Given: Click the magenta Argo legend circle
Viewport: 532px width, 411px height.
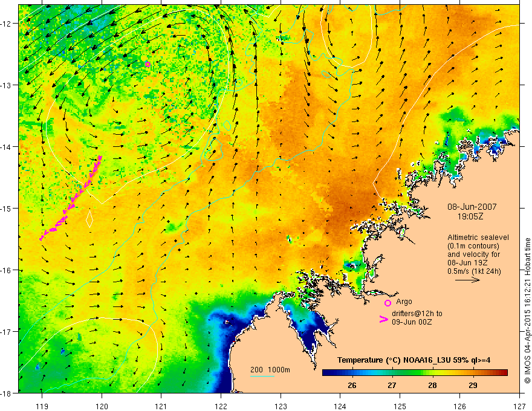Looking at the screenshot, I should pyautogui.click(x=388, y=303).
